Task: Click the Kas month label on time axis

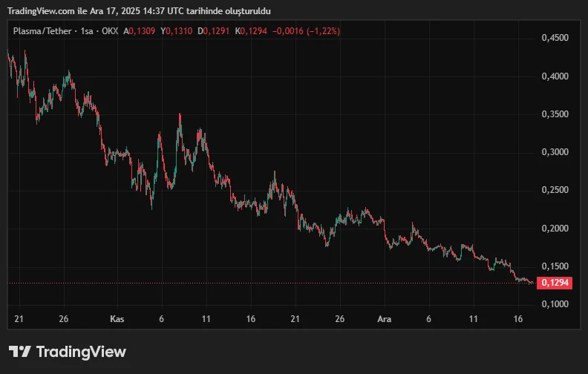Action: pyautogui.click(x=117, y=319)
